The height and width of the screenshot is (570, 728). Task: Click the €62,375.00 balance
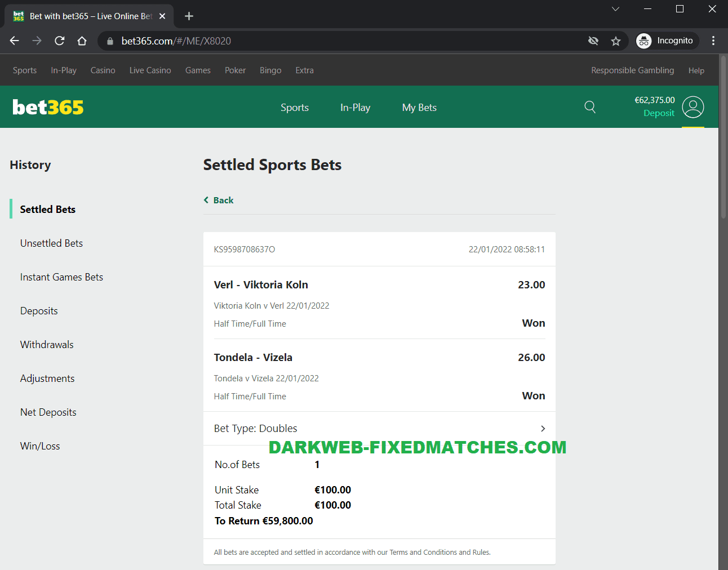click(x=654, y=100)
